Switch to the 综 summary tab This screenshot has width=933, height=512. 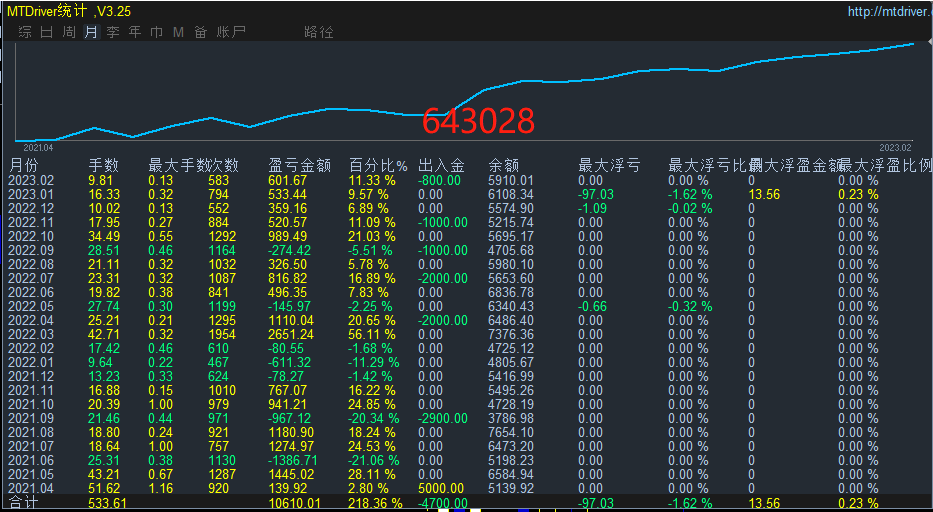point(25,32)
